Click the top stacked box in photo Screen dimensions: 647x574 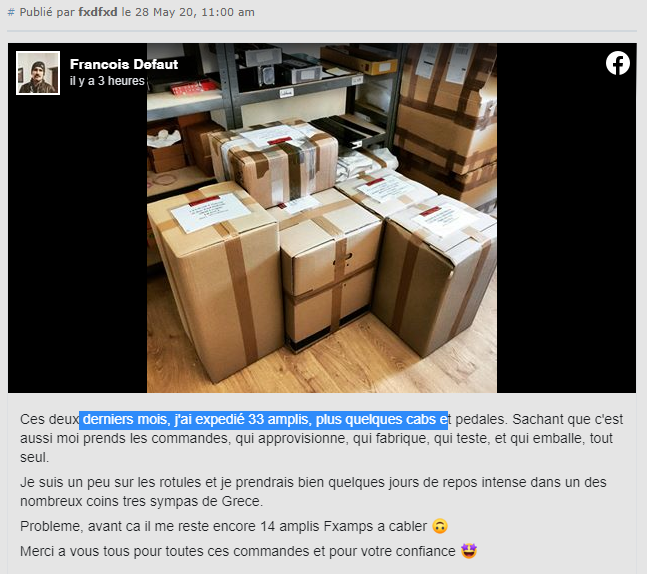276,162
